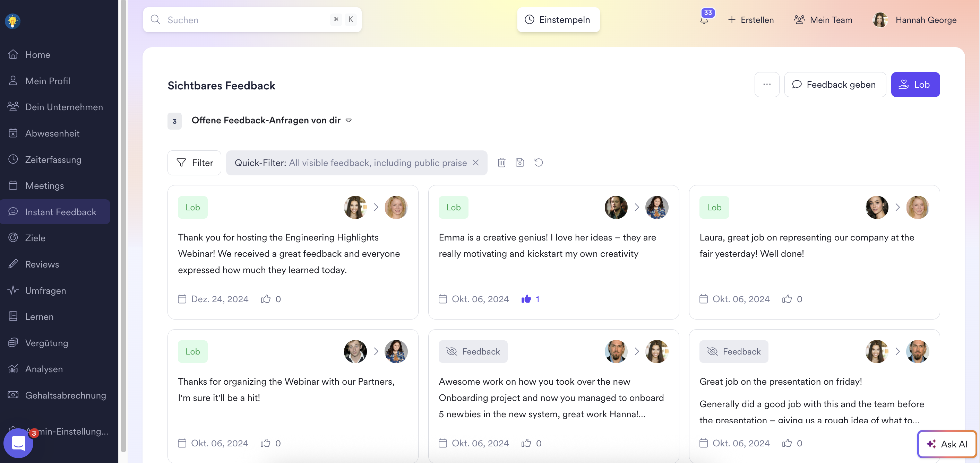Go to Zeiterfassung in sidebar
The height and width of the screenshot is (463, 980).
tap(53, 160)
